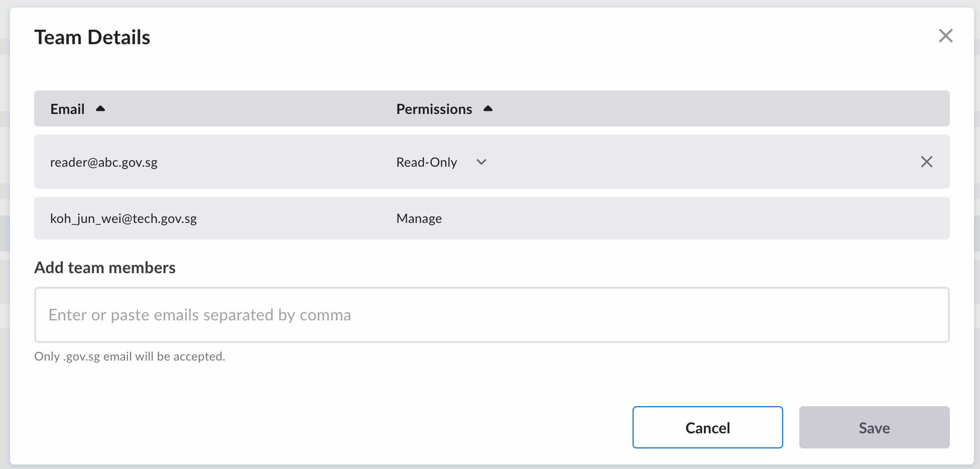Click the Add team members heading

point(105,268)
